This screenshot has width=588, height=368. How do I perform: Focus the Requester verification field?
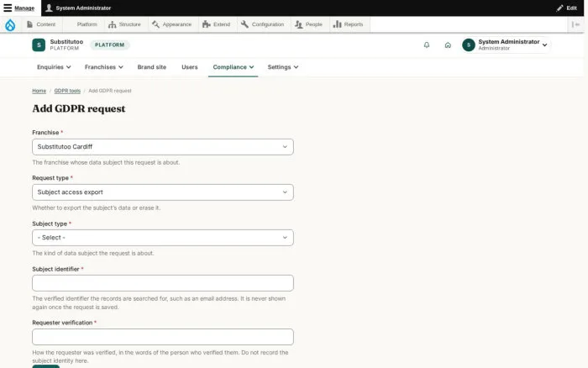coord(163,337)
